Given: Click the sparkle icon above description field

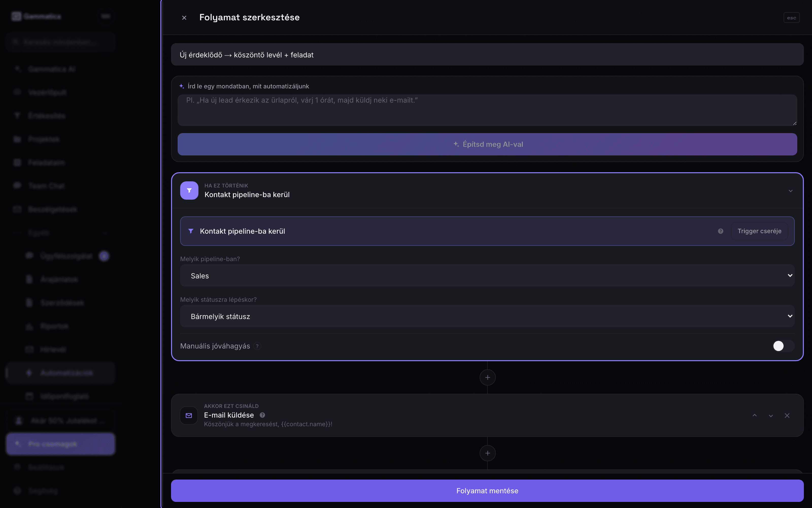Looking at the screenshot, I should point(181,86).
